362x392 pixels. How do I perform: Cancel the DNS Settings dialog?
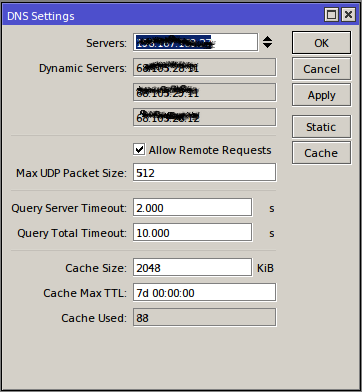[x=321, y=69]
